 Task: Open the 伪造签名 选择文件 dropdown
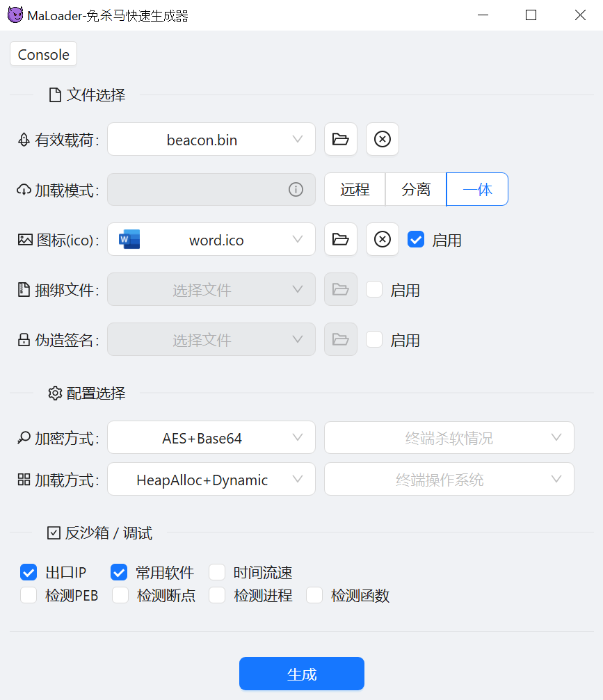(211, 339)
